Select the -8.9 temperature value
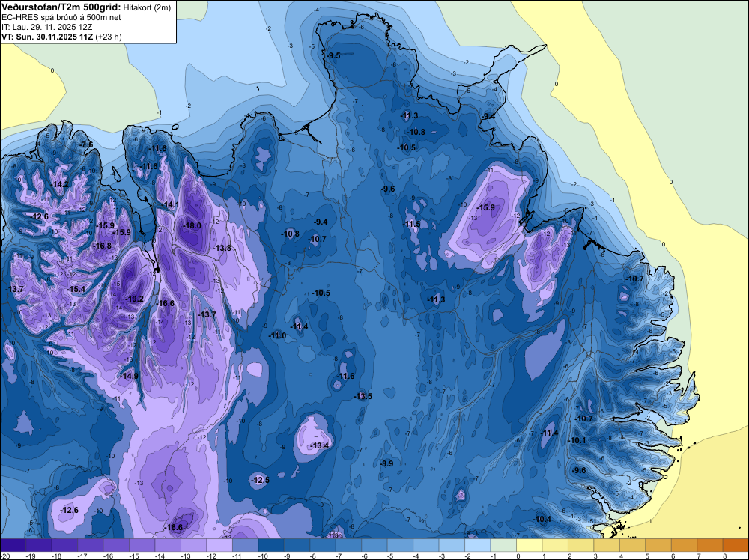Viewport: 749px width, 560px height. (x=386, y=463)
